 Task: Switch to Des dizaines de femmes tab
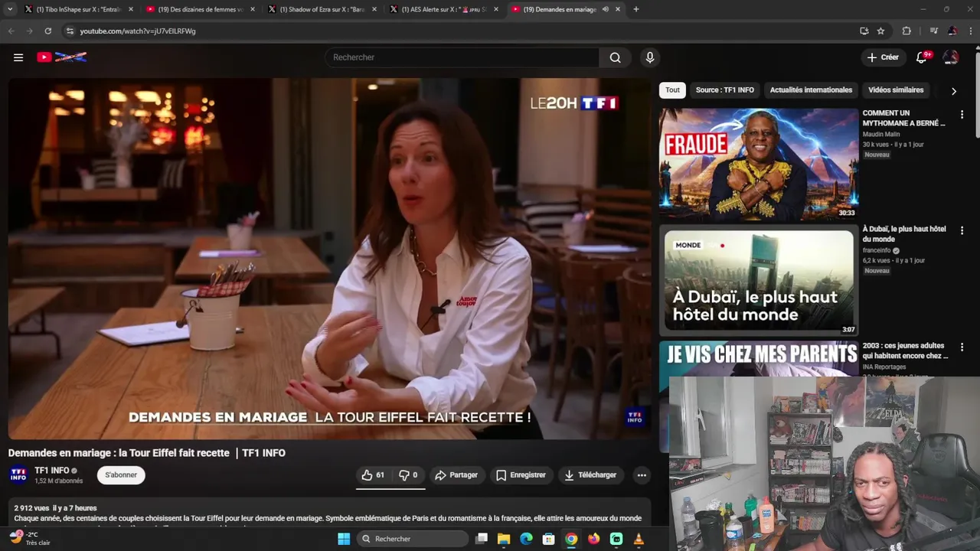199,9
